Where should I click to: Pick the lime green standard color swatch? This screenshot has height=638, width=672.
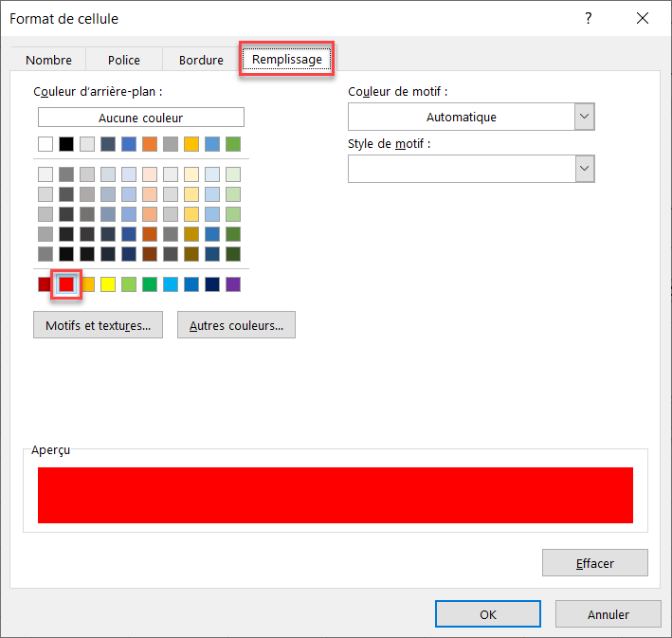click(129, 284)
